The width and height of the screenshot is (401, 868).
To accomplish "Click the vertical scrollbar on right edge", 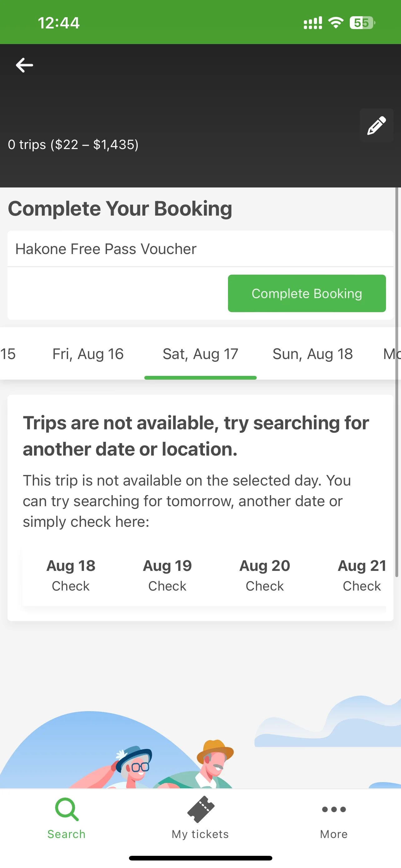I will (397, 382).
